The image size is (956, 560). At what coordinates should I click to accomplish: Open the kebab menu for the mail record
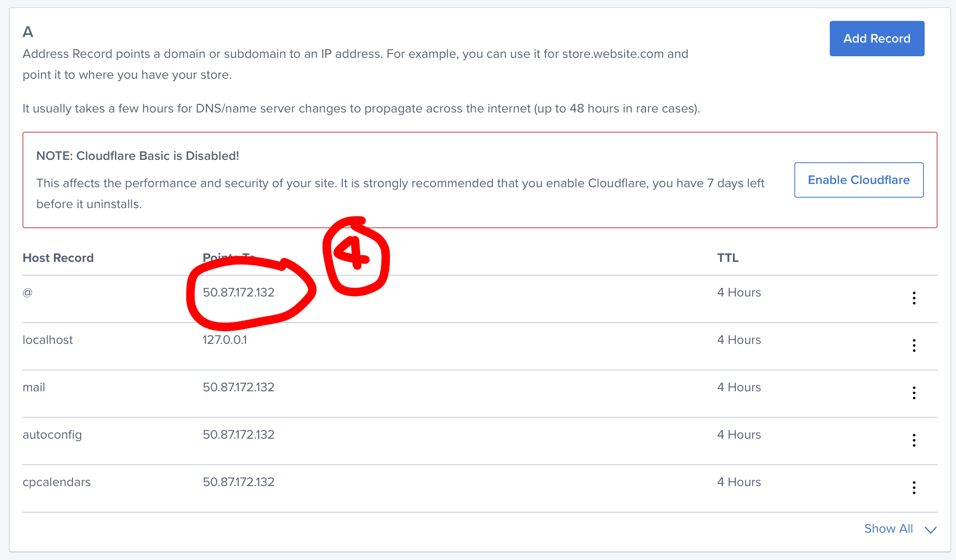(914, 393)
